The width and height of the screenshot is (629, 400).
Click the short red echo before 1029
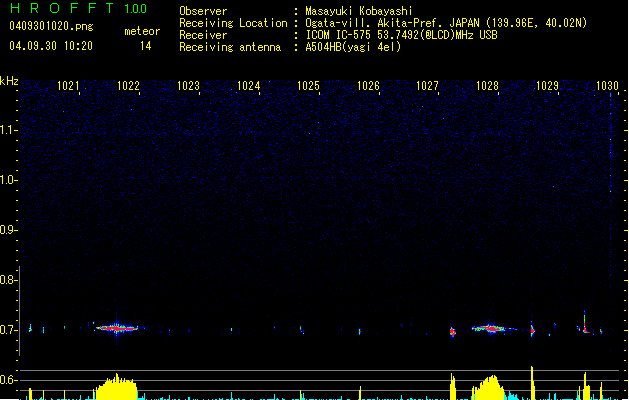pyautogui.click(x=533, y=331)
